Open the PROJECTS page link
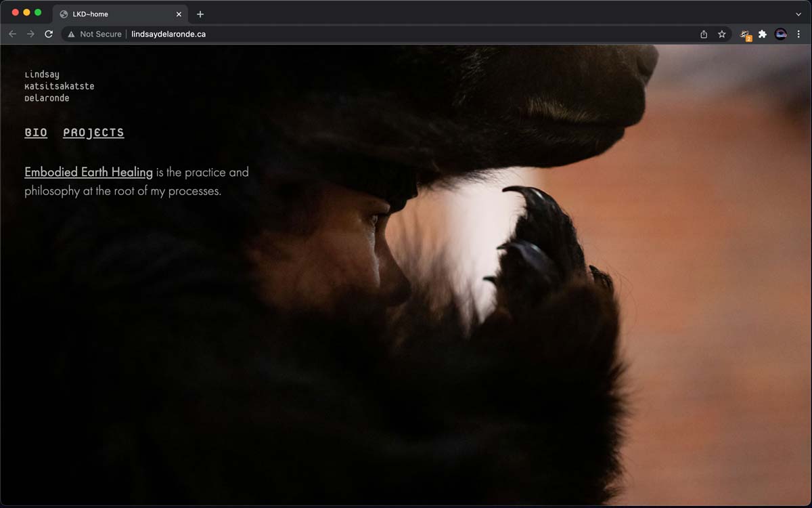Screen dimensions: 812x508 click(x=93, y=133)
